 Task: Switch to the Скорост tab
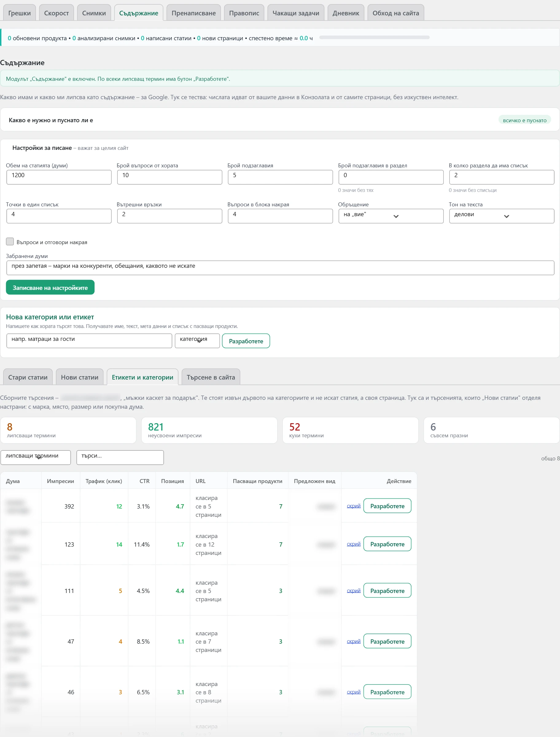(56, 13)
